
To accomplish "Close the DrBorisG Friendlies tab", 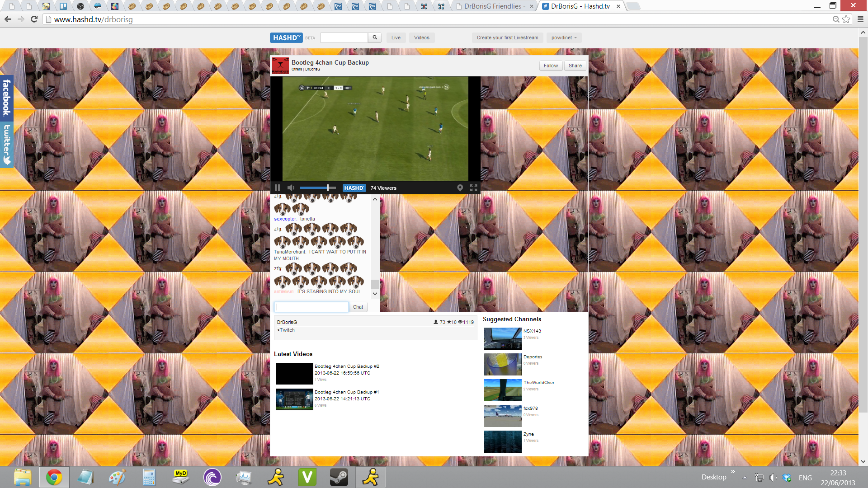I will 532,6.
